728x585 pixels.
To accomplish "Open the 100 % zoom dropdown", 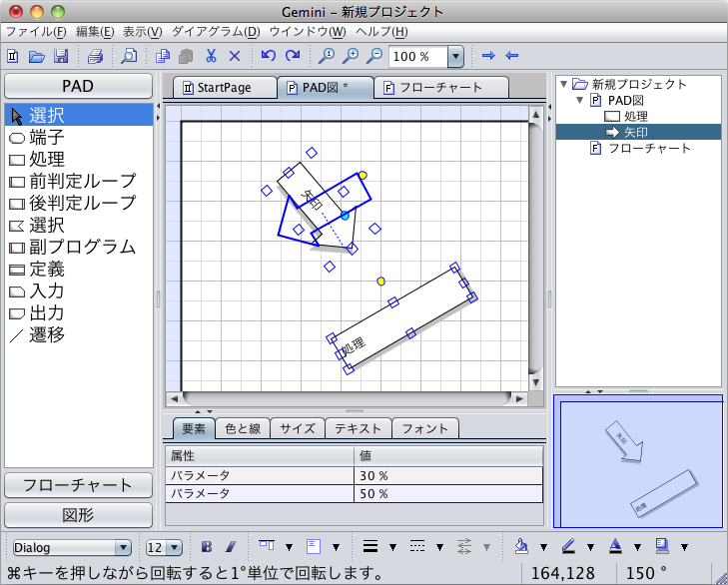I will (x=455, y=57).
